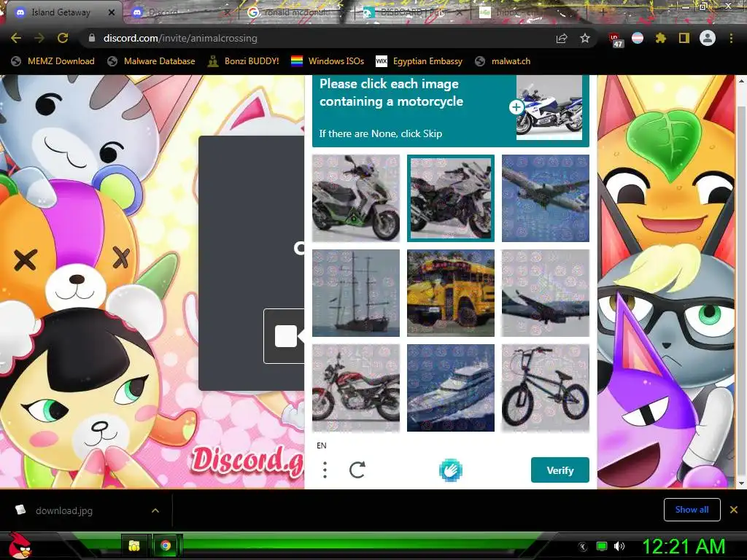The image size is (747, 560).
Task: Click the Chrome taskbar icon
Action: pos(166,545)
